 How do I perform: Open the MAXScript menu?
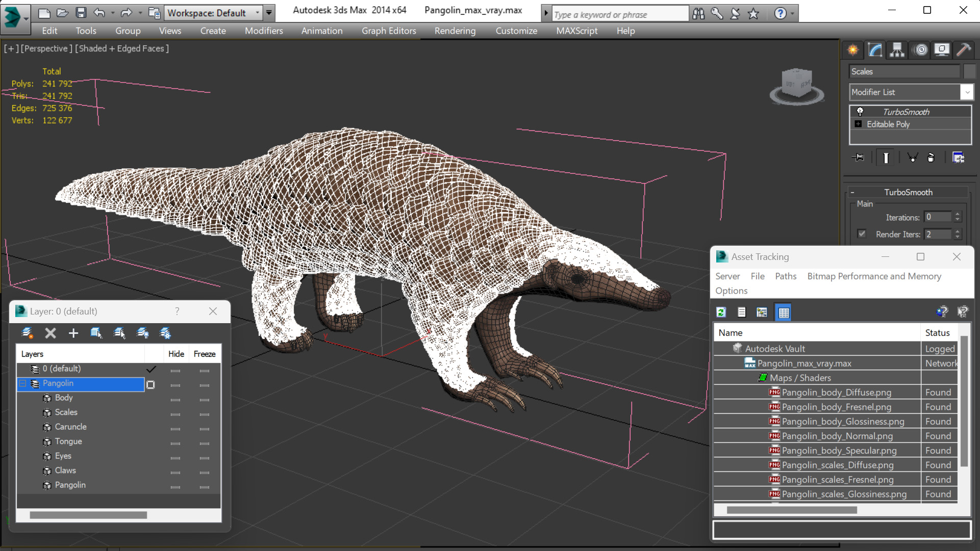(577, 31)
